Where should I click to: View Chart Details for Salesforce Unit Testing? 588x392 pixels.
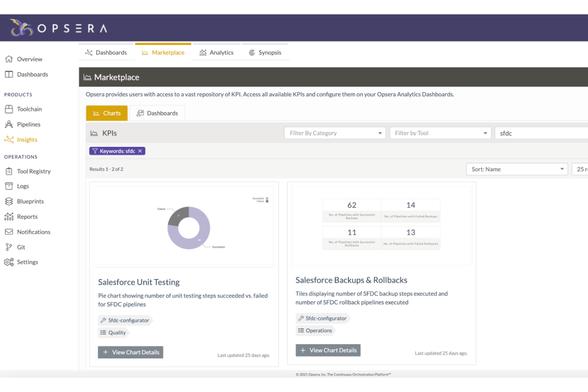(130, 352)
